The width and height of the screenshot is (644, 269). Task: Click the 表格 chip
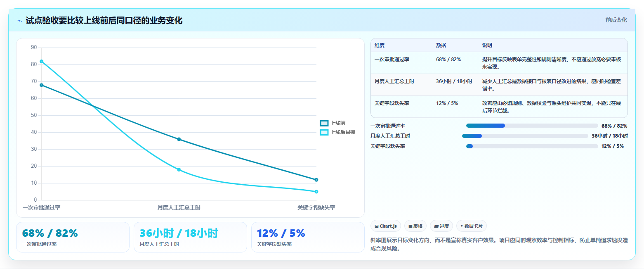click(415, 226)
